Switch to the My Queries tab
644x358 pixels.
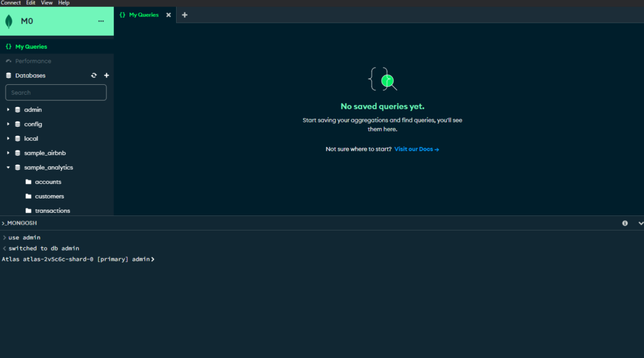pyautogui.click(x=144, y=15)
